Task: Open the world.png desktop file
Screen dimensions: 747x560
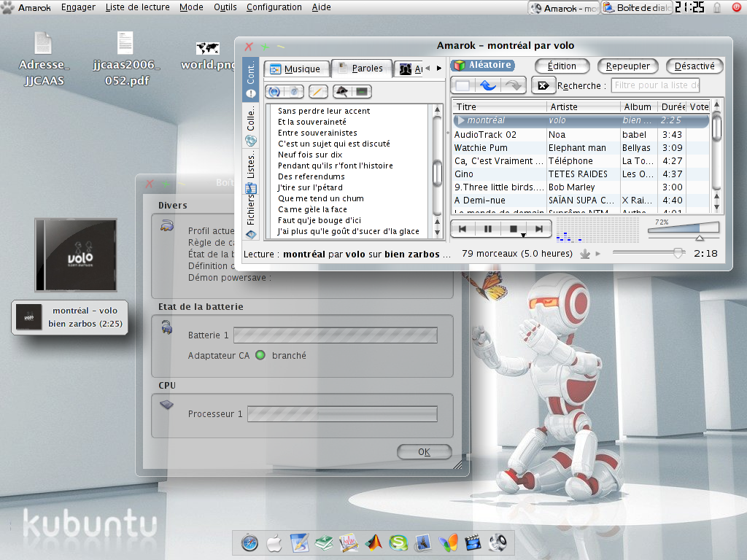Action: tap(208, 55)
